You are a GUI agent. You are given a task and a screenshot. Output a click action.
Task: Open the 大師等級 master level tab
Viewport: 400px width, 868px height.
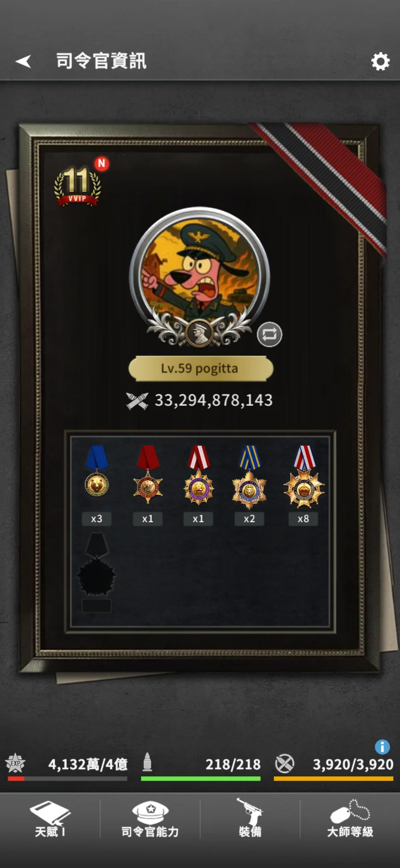coord(350,820)
